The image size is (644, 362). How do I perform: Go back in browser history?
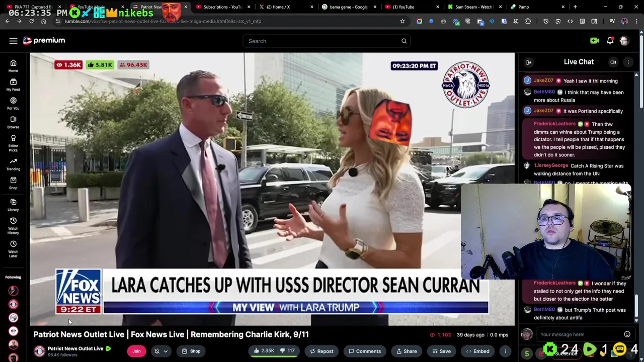7,22
